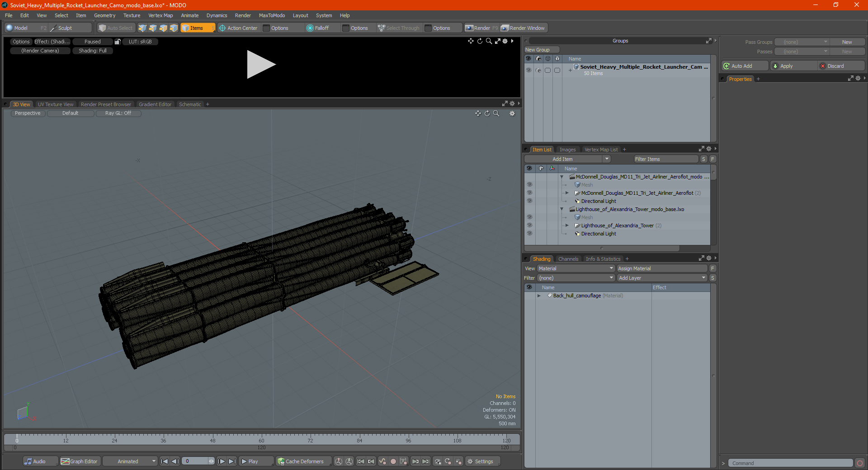Image resolution: width=868 pixels, height=470 pixels.
Task: Toggle auto-key record circle button
Action: pos(393,461)
